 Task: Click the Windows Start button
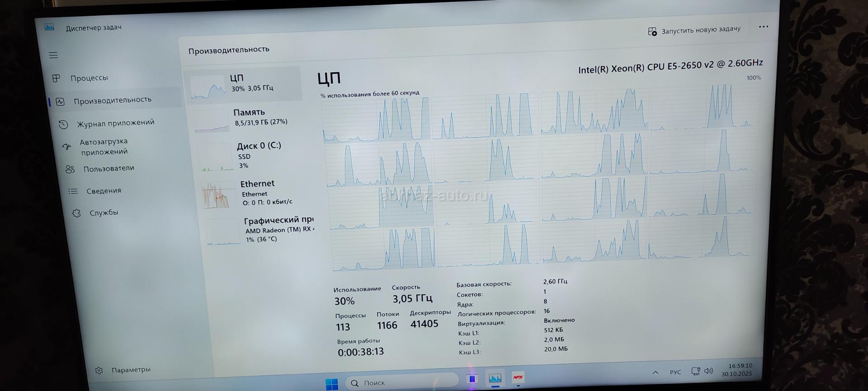[332, 384]
